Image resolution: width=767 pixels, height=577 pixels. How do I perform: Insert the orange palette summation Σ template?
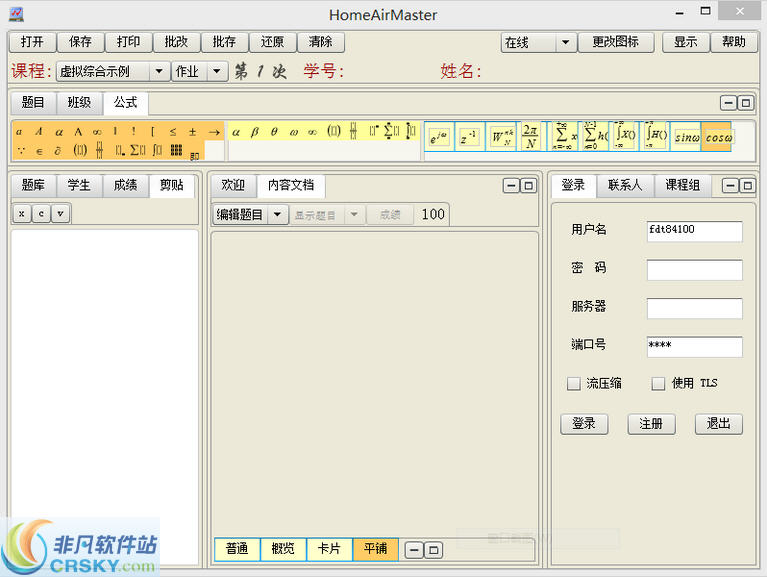click(136, 150)
